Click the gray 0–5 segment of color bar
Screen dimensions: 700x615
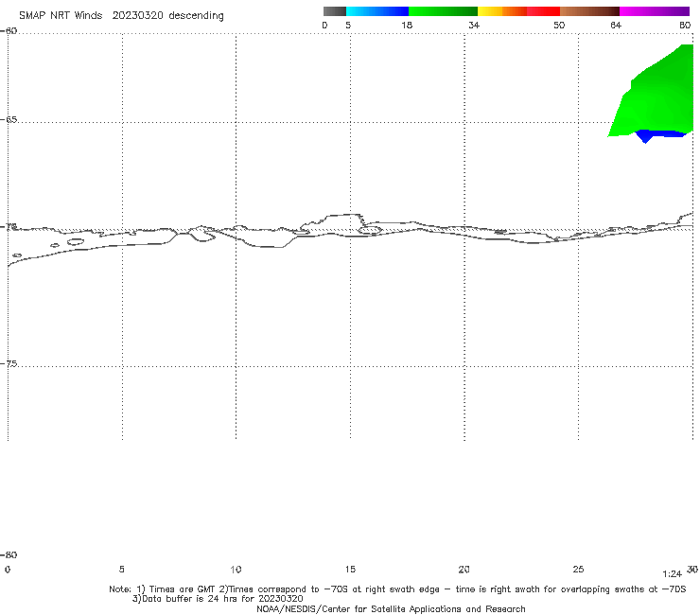click(x=334, y=11)
